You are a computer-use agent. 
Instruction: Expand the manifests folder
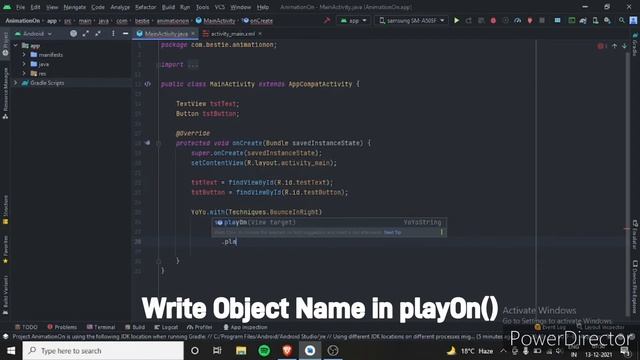click(24, 55)
